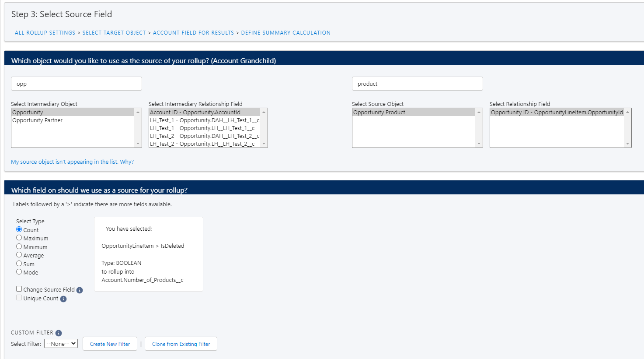The width and height of the screenshot is (644, 359).
Task: Click the Clone from Existing Filter button
Action: tap(181, 344)
